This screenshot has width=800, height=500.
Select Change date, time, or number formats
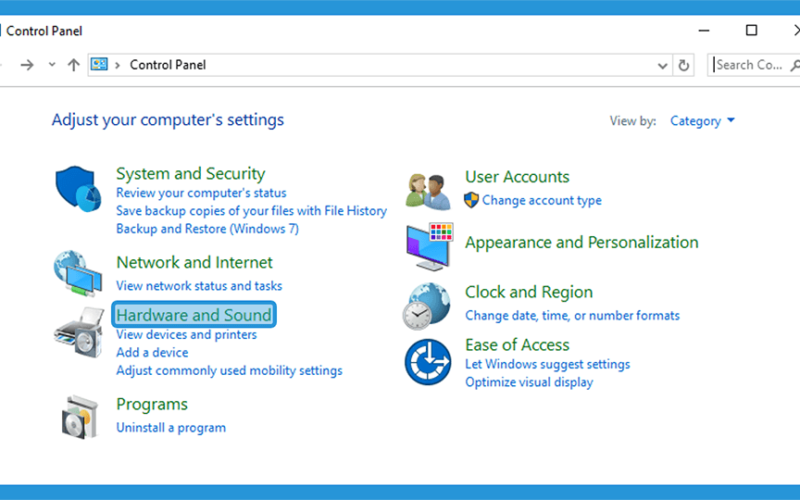point(572,316)
